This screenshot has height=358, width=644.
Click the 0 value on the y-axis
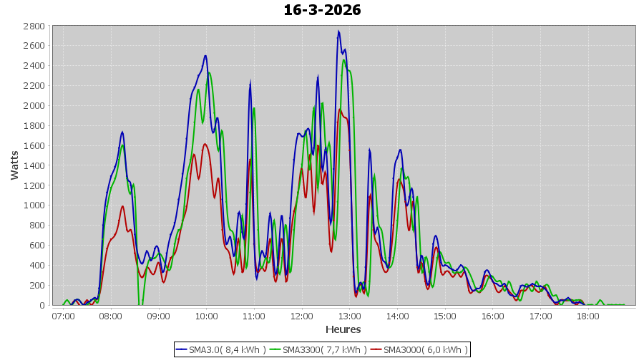tap(42, 305)
